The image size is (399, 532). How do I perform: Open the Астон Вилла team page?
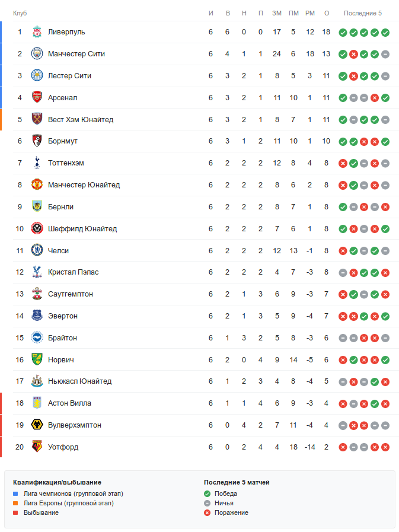coord(69,403)
